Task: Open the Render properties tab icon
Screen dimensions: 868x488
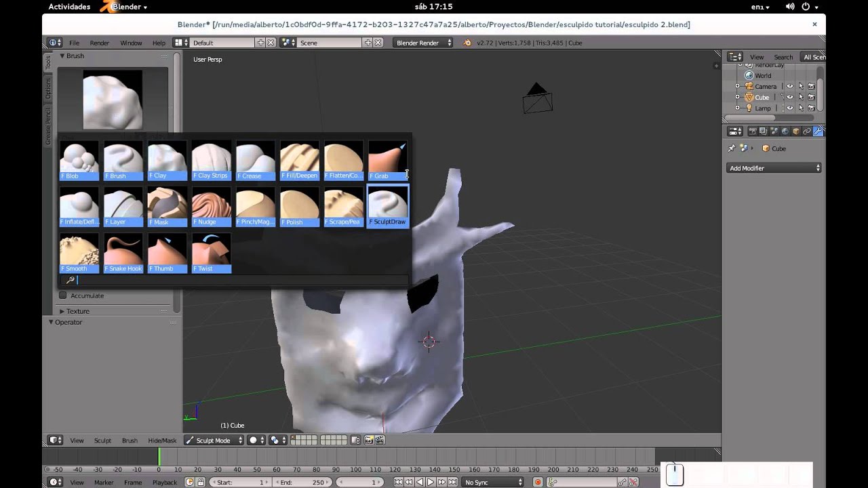Action: click(x=752, y=131)
